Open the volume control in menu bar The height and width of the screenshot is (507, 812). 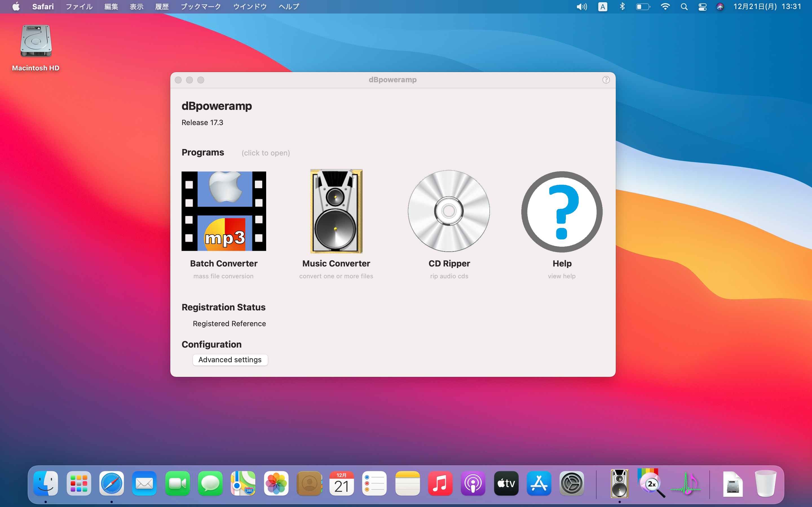581,7
